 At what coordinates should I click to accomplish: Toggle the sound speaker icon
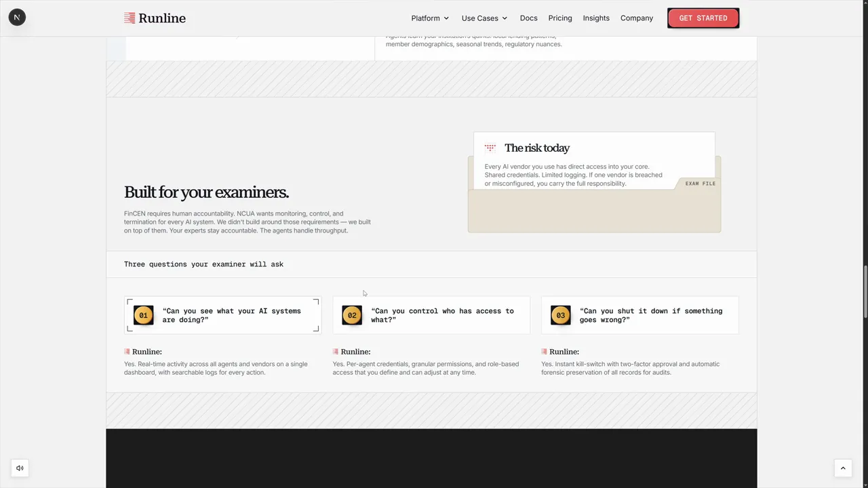(x=20, y=468)
